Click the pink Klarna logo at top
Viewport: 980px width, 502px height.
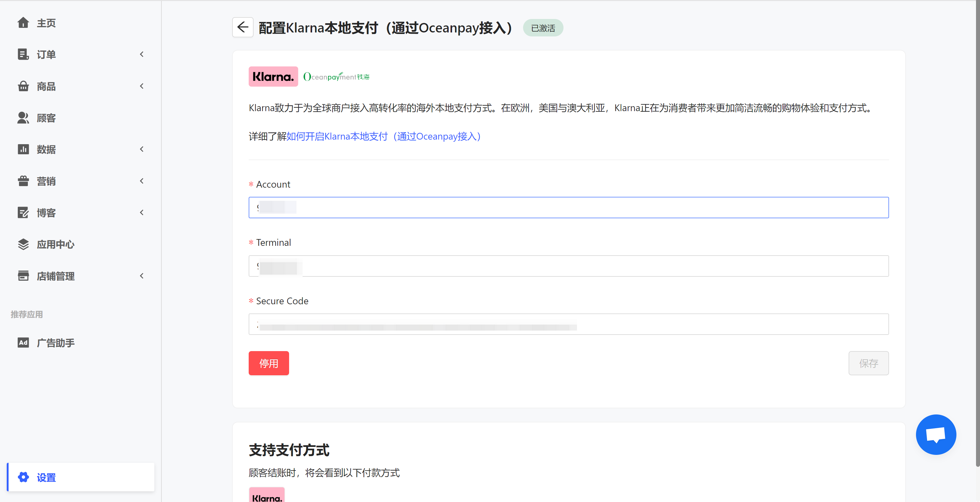click(x=273, y=77)
